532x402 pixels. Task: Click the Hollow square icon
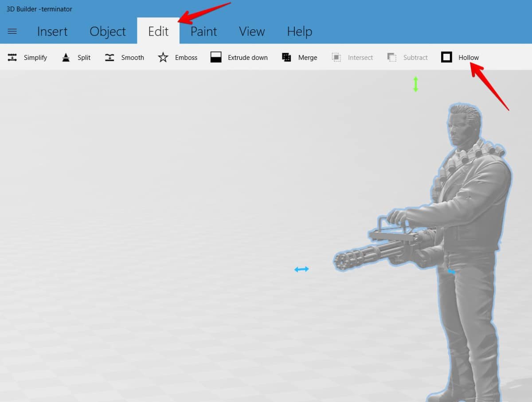pos(446,57)
